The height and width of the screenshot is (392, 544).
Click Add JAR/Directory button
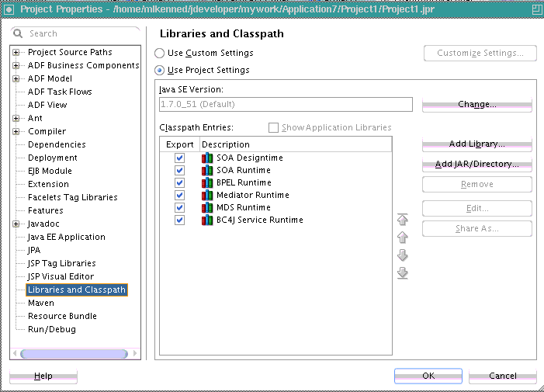pos(477,164)
